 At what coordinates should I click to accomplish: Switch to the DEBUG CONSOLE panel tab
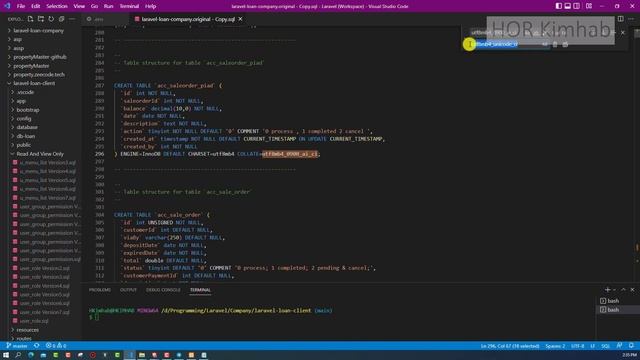(x=163, y=290)
